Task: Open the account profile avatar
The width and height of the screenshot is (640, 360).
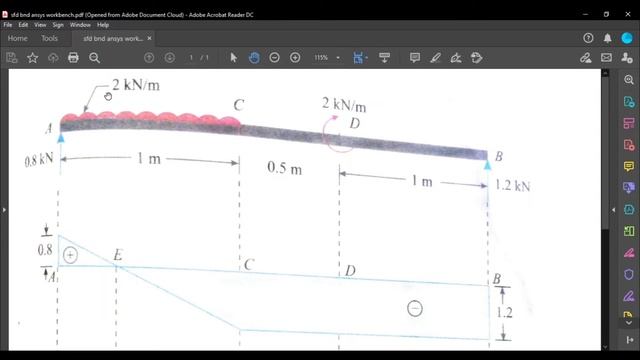Action: (627, 38)
